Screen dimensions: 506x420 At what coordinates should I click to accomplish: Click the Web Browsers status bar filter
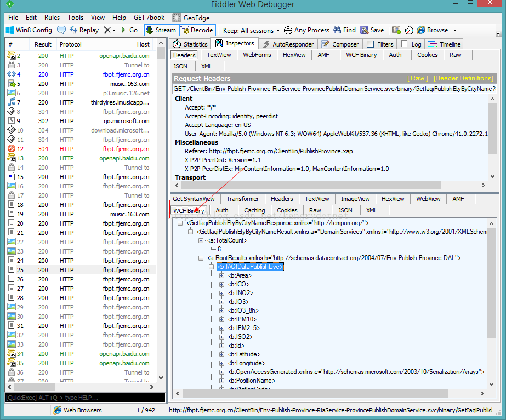tap(78, 410)
